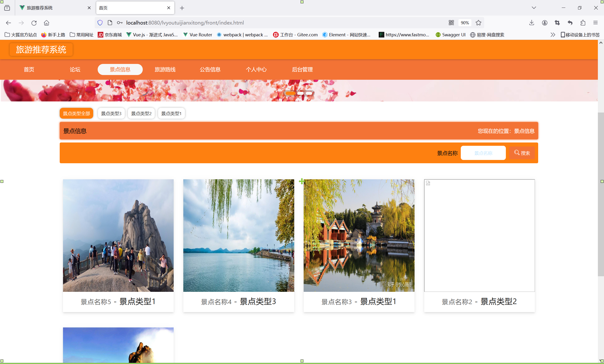The width and height of the screenshot is (604, 364).
Task: Bookmark page with the star icon
Action: 478,23
